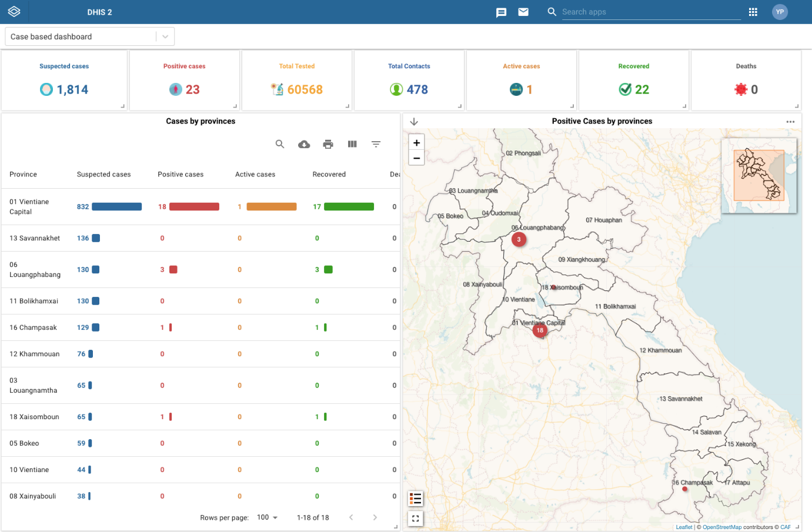
Task: Open the messages chat icon
Action: click(501, 12)
